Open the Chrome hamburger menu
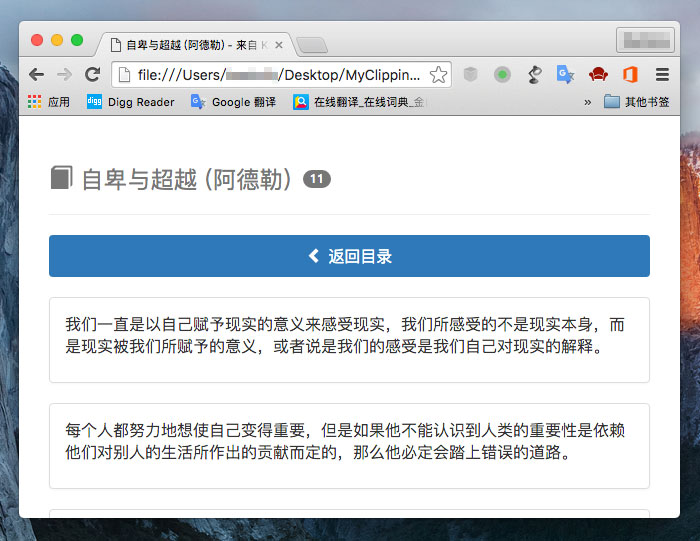The height and width of the screenshot is (541, 700). (662, 75)
